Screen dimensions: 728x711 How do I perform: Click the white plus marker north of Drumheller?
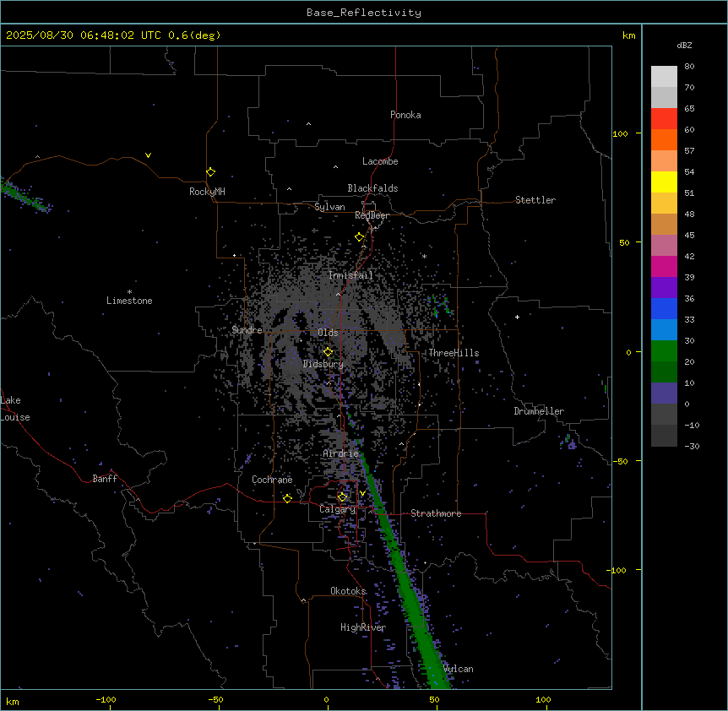pos(517,317)
